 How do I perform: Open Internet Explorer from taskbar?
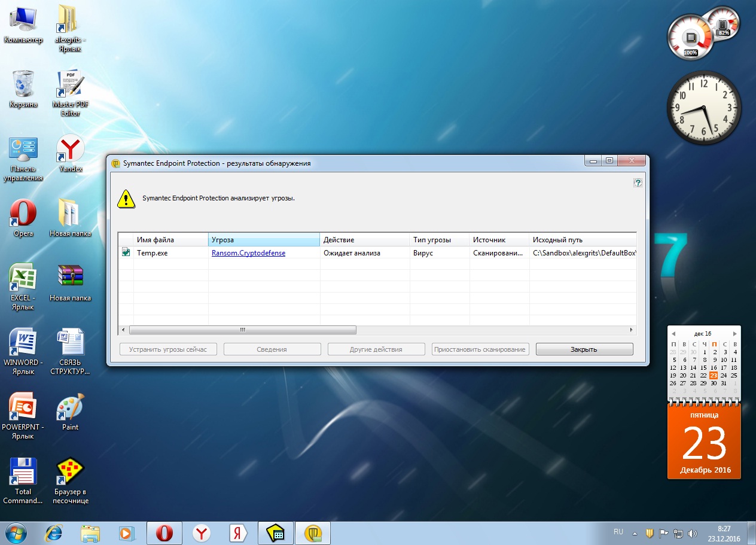click(54, 533)
